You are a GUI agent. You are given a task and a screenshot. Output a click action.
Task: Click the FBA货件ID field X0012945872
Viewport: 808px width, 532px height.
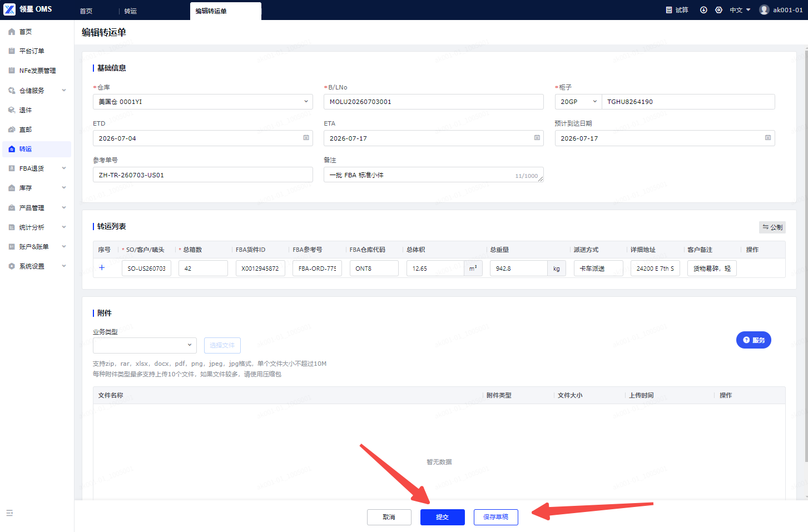coord(260,269)
